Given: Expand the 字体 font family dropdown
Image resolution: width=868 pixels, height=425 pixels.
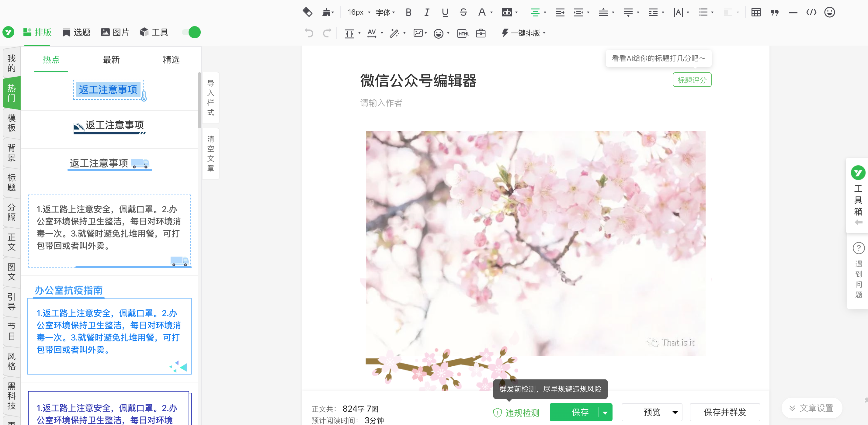Looking at the screenshot, I should (385, 12).
